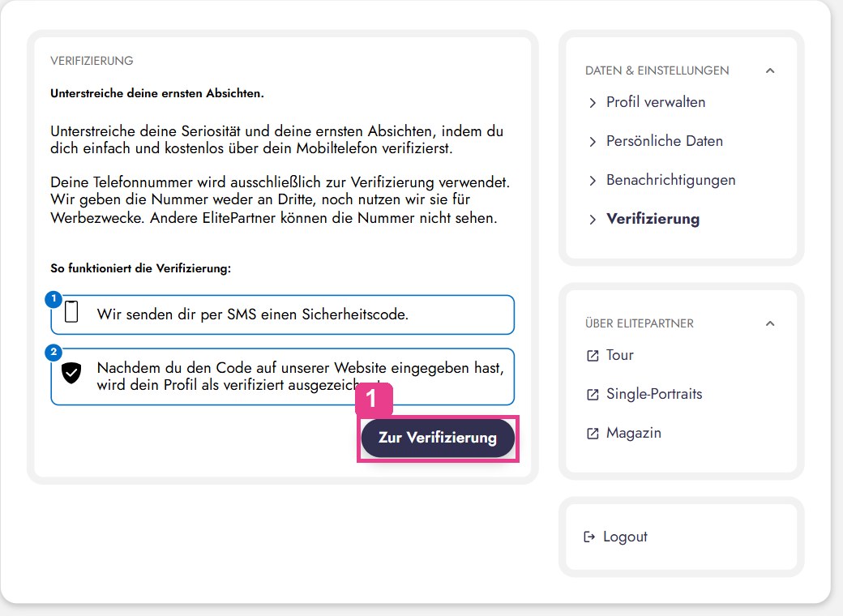Click chevron next to Profil verwalten
The width and height of the screenshot is (843, 616).
pyautogui.click(x=593, y=103)
